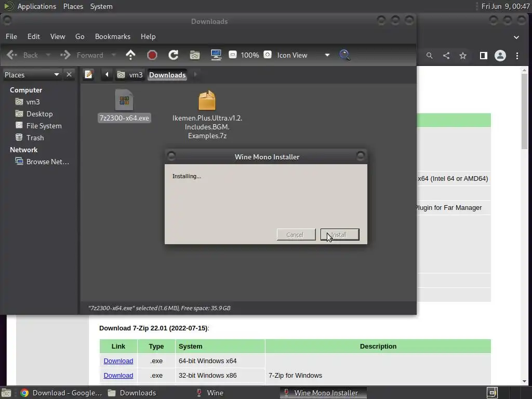The image size is (532, 399).
Task: Click the 32-bit Windows x86 Download link
Action: [118, 375]
